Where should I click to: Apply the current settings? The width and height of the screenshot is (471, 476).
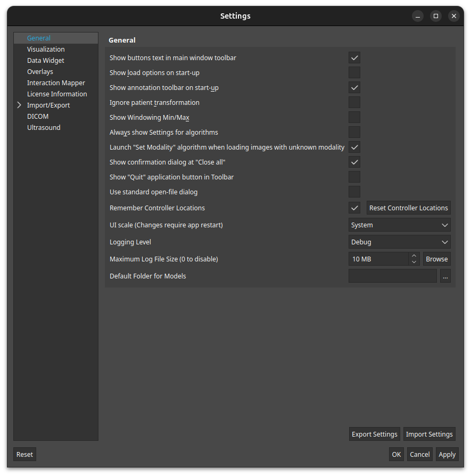(447, 455)
